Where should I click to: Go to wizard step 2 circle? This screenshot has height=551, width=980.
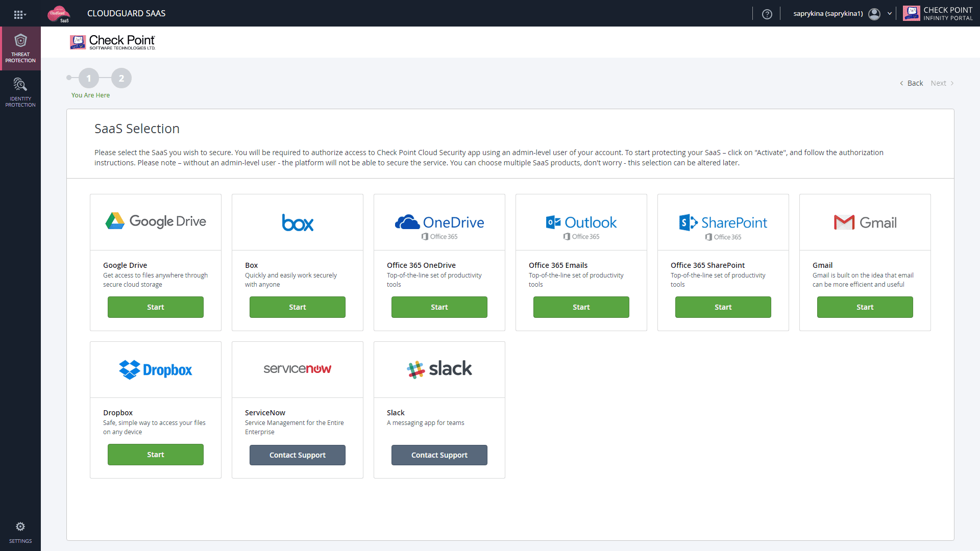[x=121, y=78]
